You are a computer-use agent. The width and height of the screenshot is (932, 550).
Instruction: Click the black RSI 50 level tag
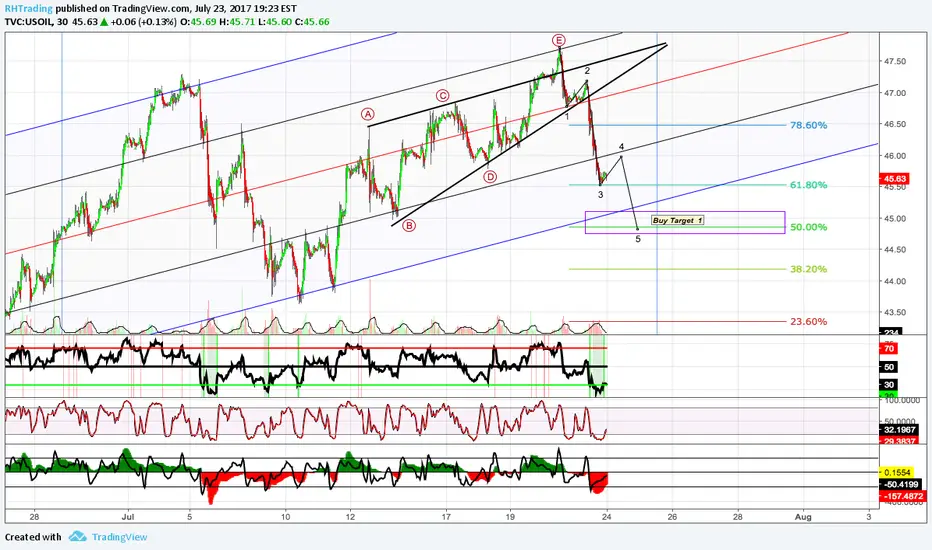coord(889,367)
